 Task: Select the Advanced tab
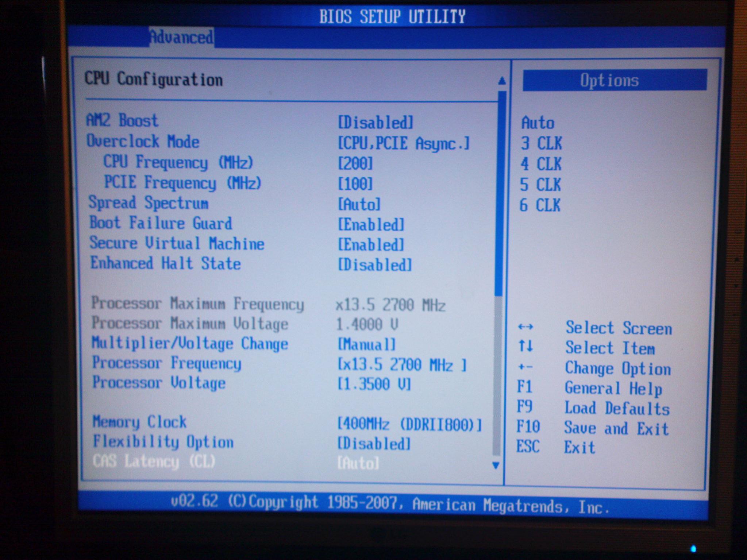181,37
